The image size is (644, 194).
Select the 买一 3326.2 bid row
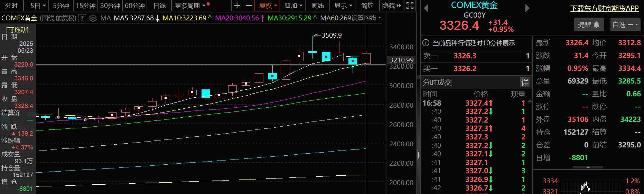[x=476, y=69]
